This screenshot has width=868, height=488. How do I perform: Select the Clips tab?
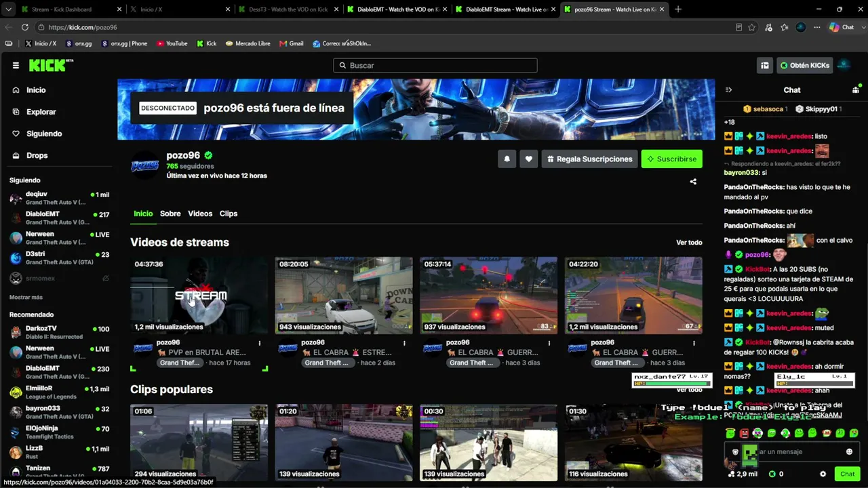(x=229, y=213)
